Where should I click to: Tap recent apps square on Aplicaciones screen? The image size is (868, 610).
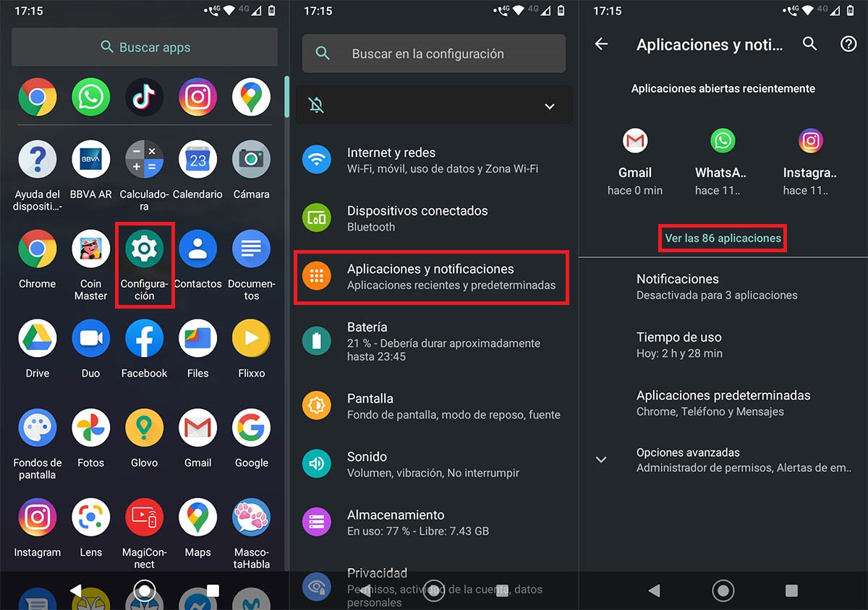tap(792, 590)
